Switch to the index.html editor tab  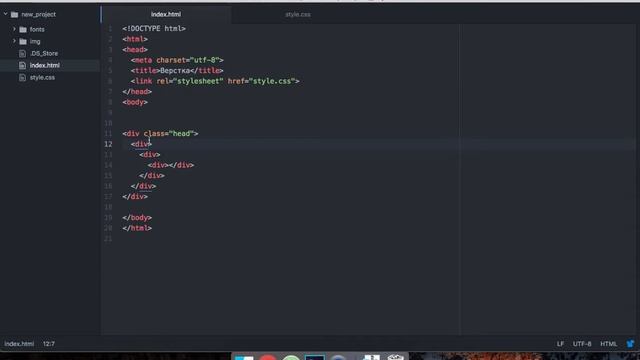(x=166, y=14)
